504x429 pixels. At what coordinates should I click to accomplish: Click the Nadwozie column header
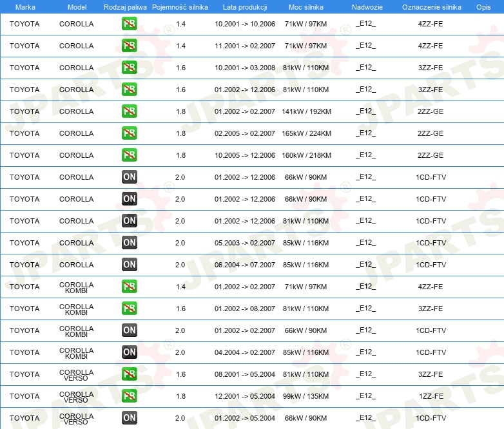click(367, 7)
